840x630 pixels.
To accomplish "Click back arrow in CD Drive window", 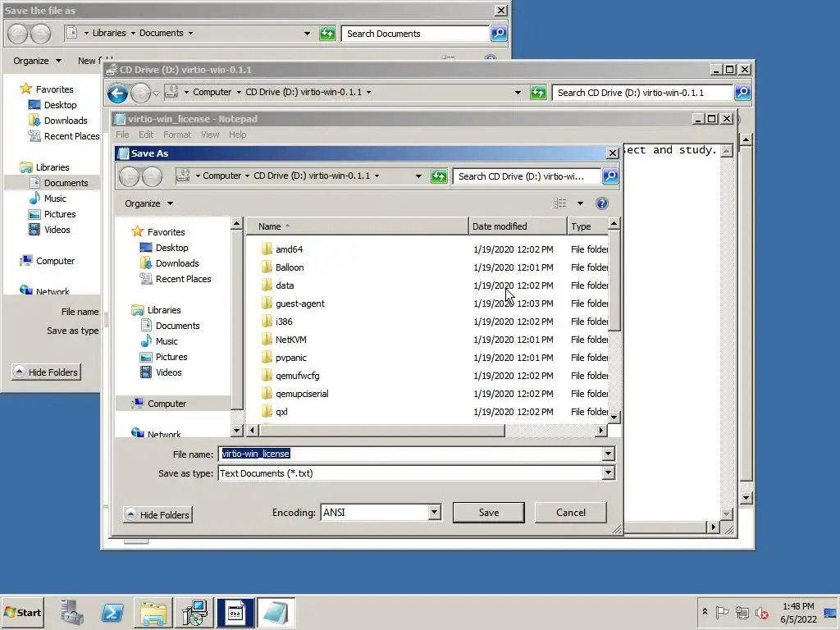I will 117,94.
